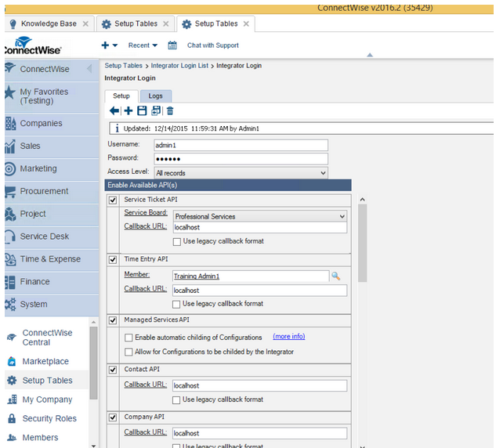Select My Company in System submenu
The image size is (496, 448).
tap(47, 399)
